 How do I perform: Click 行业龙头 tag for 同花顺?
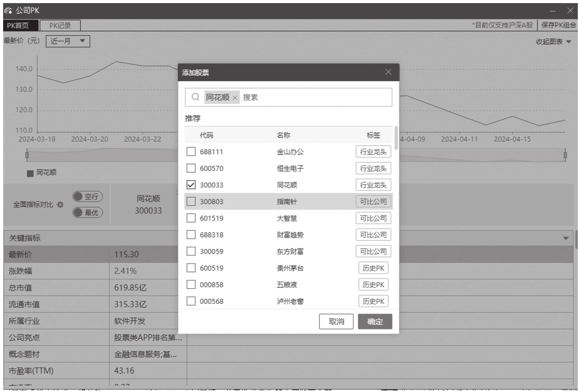[373, 185]
